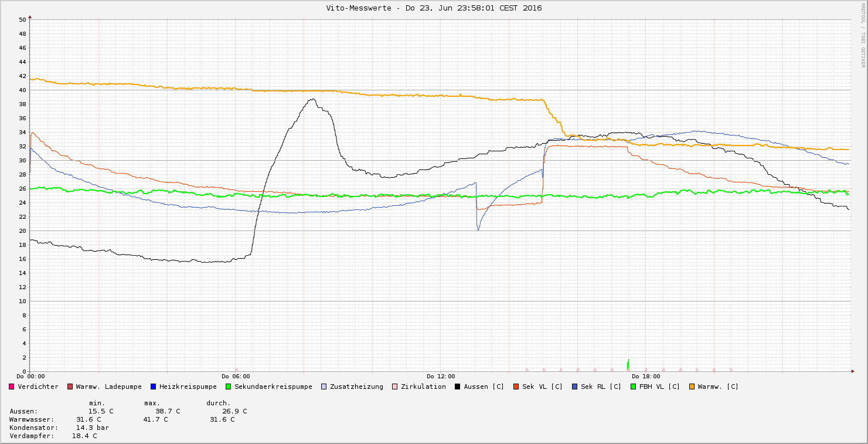Click the y-axis value '40'
The width and height of the screenshot is (868, 444).
22,90
